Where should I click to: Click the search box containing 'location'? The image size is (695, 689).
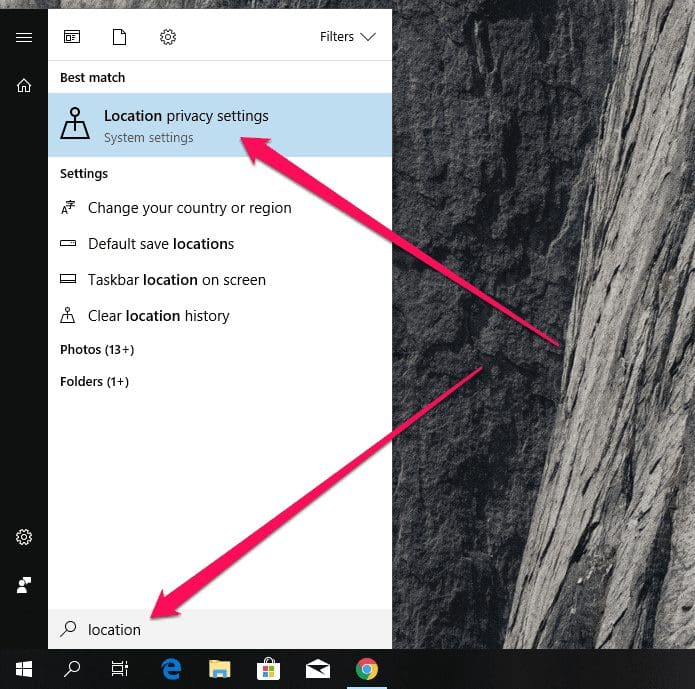[220, 629]
